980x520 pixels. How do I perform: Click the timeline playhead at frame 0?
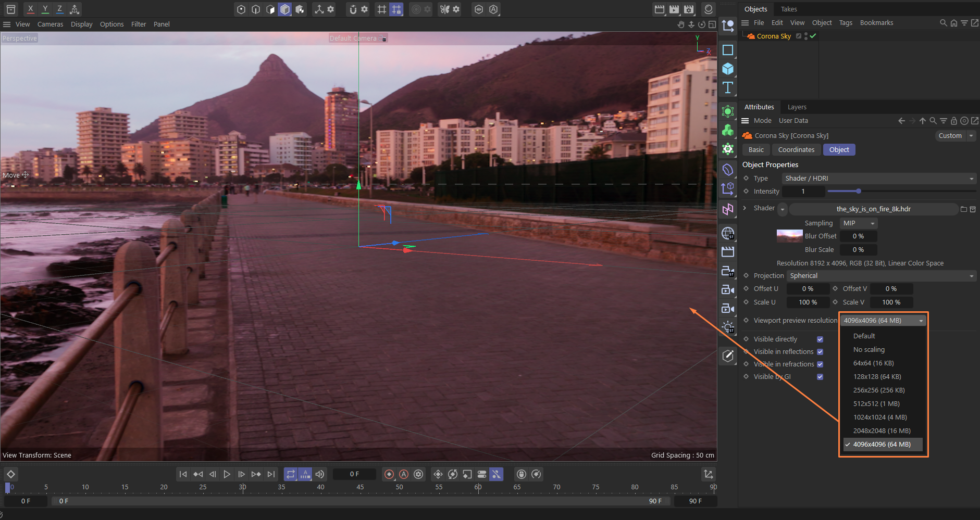(7, 488)
